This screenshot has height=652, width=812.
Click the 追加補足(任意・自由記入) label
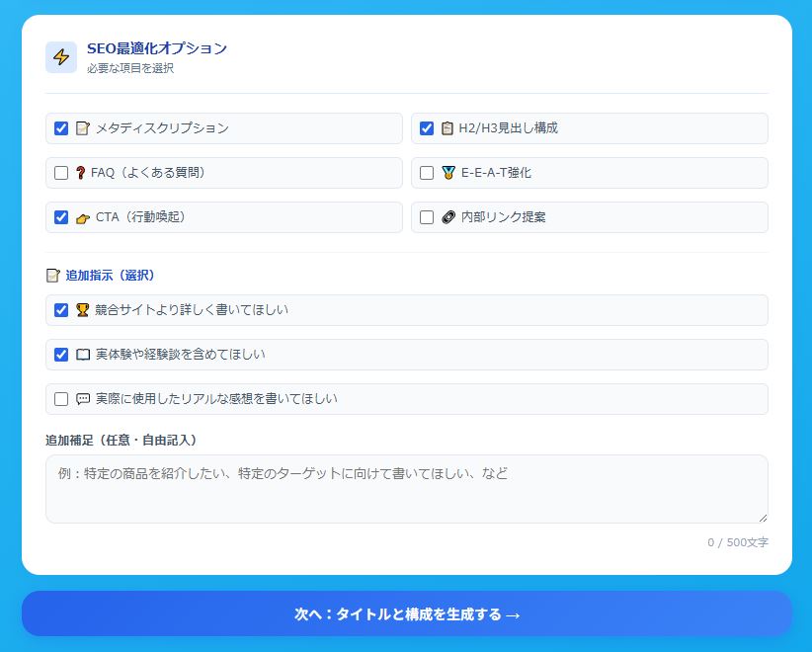(122, 441)
